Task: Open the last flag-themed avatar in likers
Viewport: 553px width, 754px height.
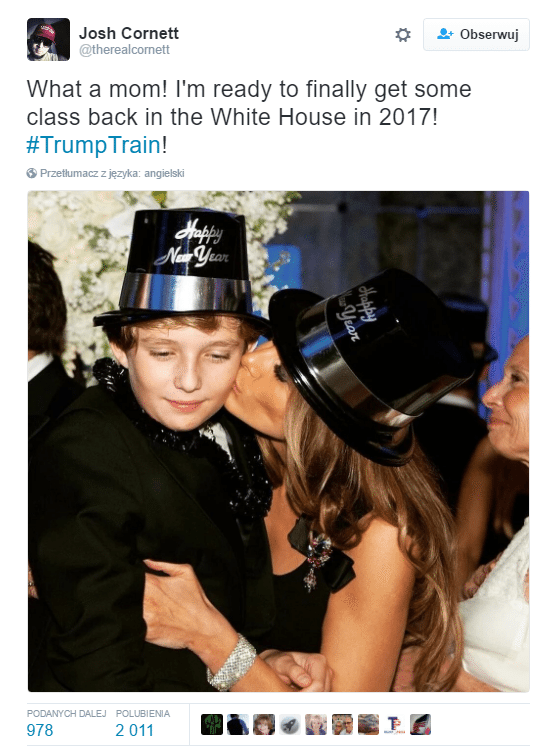Action: [x=420, y=724]
